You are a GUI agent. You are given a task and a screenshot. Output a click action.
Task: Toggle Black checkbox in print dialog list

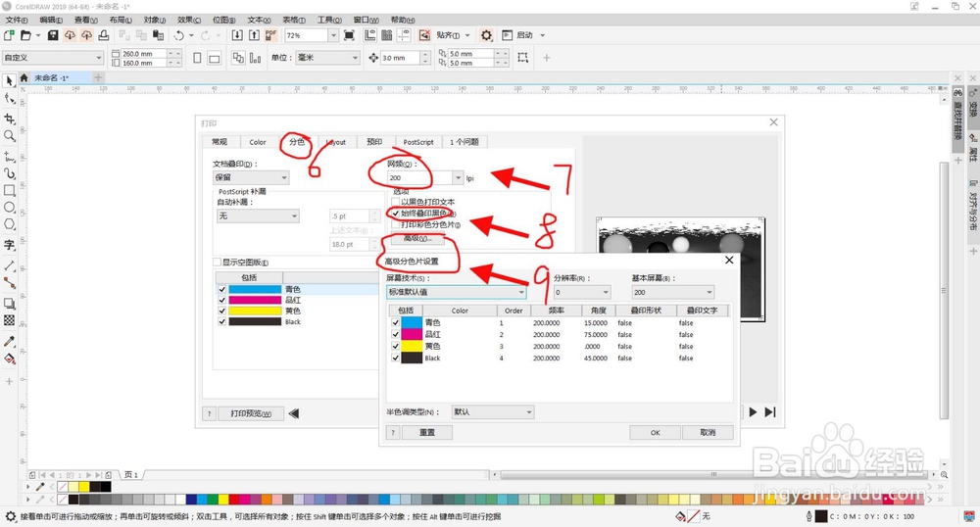[x=221, y=321]
